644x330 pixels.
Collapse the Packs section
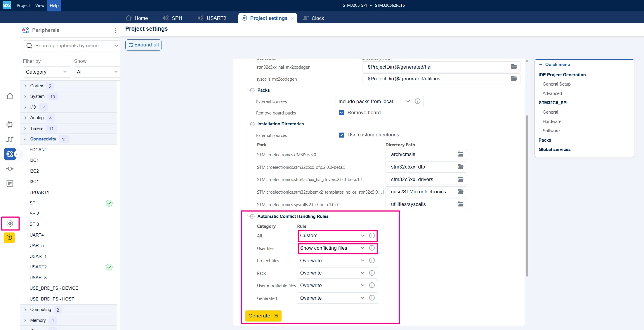[252, 90]
